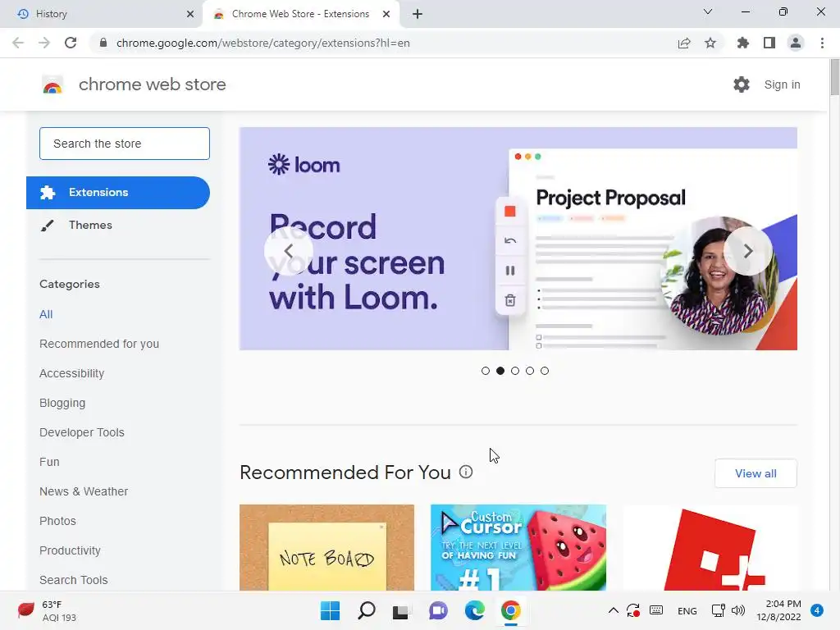Show hidden system tray icons
The width and height of the screenshot is (840, 630).
coord(614,610)
